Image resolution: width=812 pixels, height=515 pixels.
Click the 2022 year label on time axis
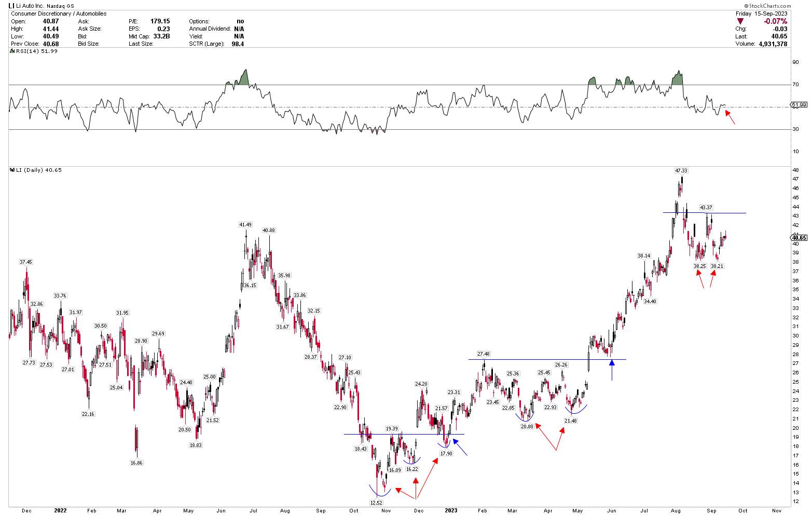pos(61,510)
